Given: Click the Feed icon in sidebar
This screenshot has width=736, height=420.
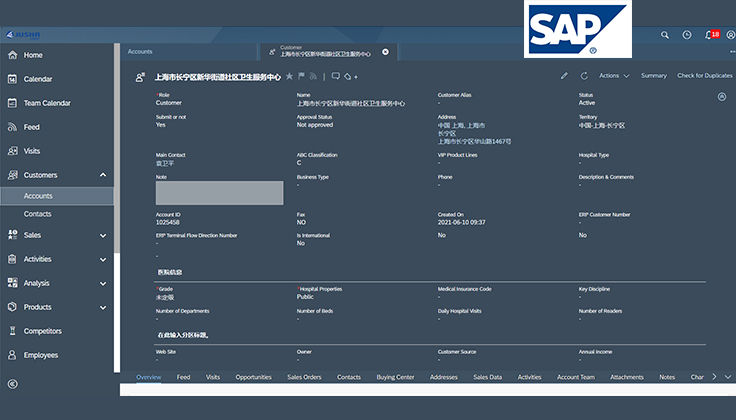Looking at the screenshot, I should point(13,127).
